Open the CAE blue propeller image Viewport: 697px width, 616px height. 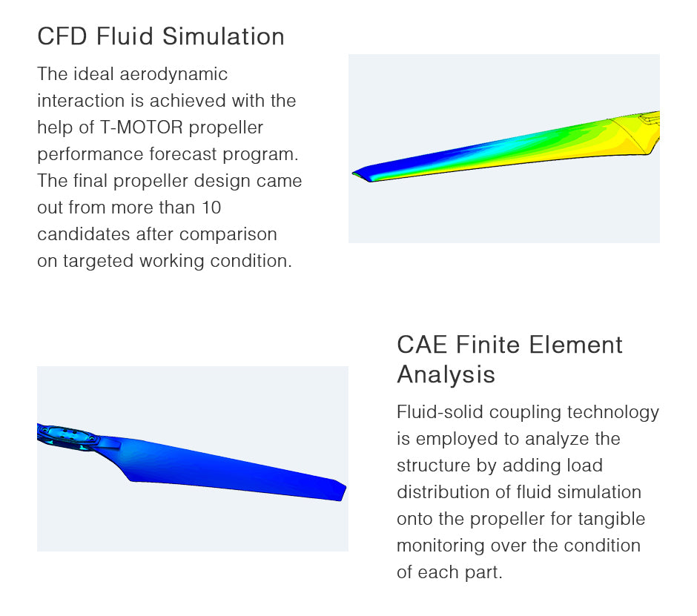193,459
